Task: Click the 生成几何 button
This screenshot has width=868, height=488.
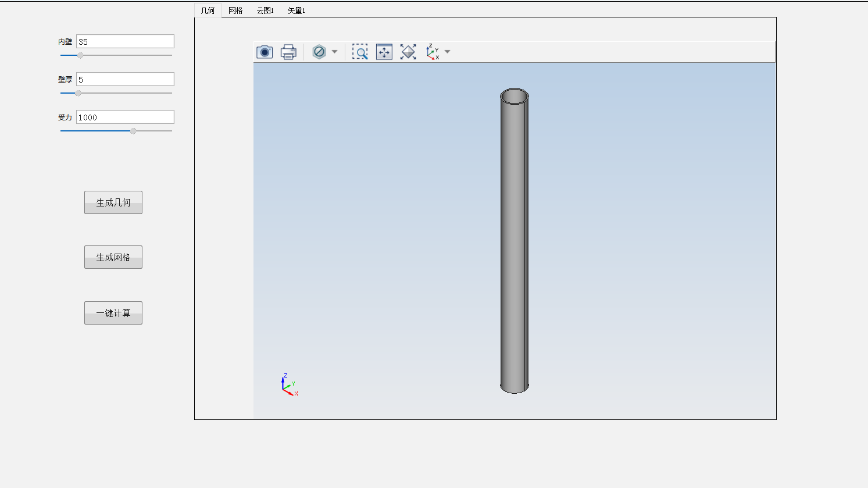Action: pos(113,202)
